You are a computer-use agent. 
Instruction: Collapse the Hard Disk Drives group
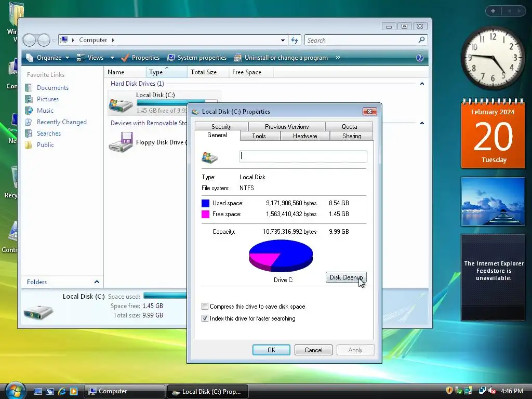pyautogui.click(x=422, y=84)
